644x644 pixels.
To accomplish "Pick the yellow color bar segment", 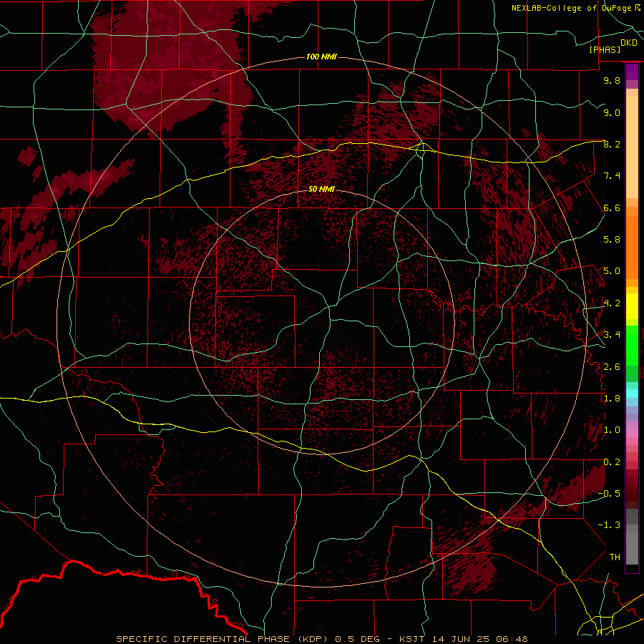I will click(x=632, y=306).
